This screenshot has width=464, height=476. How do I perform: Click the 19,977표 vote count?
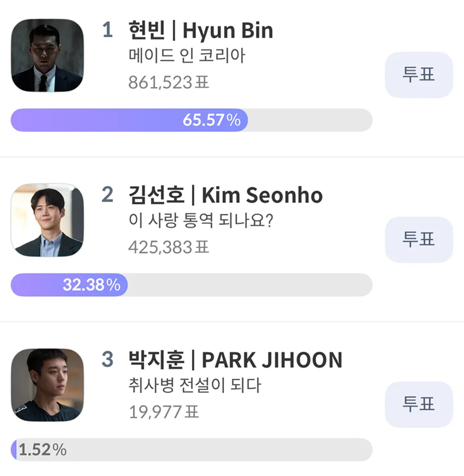(164, 412)
